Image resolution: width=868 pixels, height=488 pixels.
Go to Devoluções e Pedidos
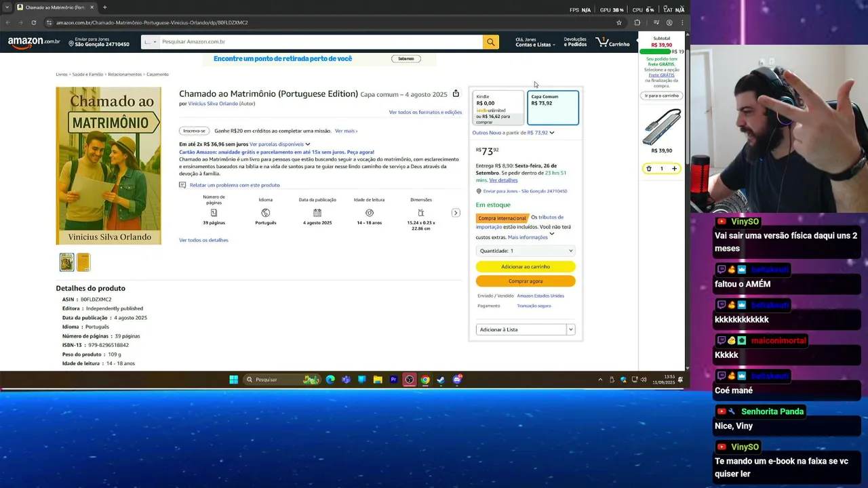575,42
